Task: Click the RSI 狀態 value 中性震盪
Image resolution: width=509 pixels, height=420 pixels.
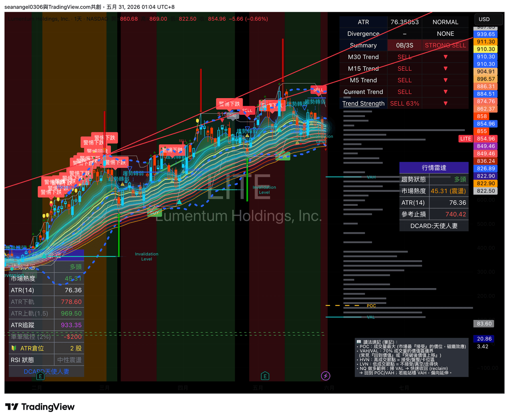Action: 69,360
